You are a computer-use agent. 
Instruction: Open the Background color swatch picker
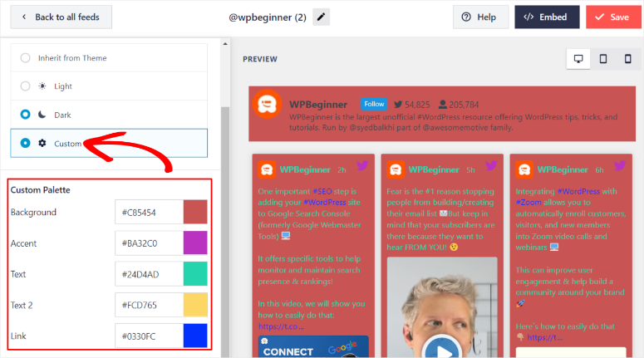pyautogui.click(x=195, y=213)
